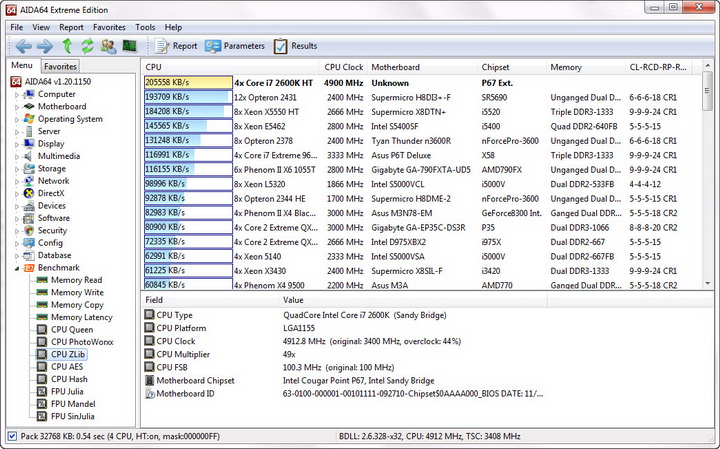
Task: Expand the Operating System tree node
Action: pyautogui.click(x=17, y=119)
